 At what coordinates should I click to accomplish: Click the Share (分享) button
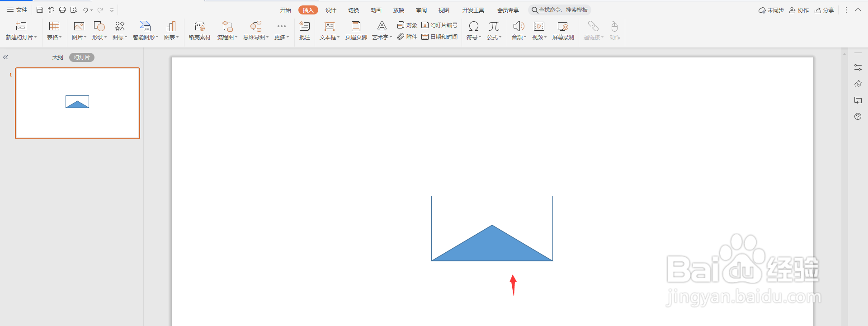click(x=825, y=10)
